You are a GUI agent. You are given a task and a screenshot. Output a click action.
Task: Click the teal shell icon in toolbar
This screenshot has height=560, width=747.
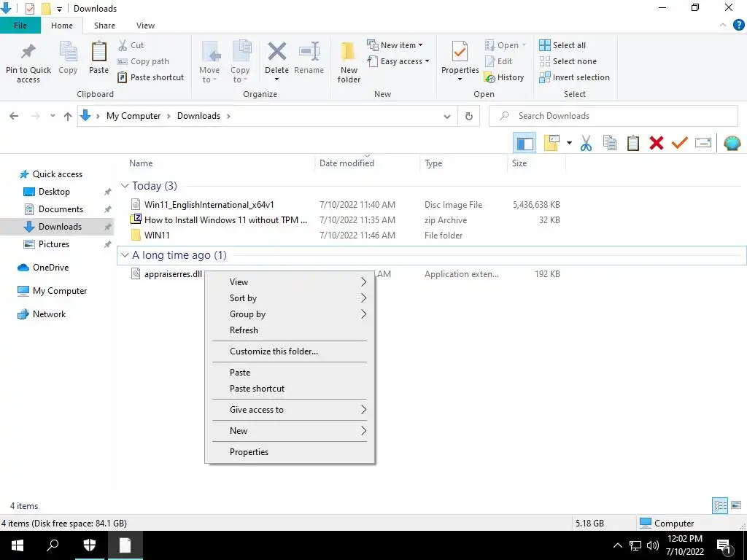pyautogui.click(x=732, y=143)
